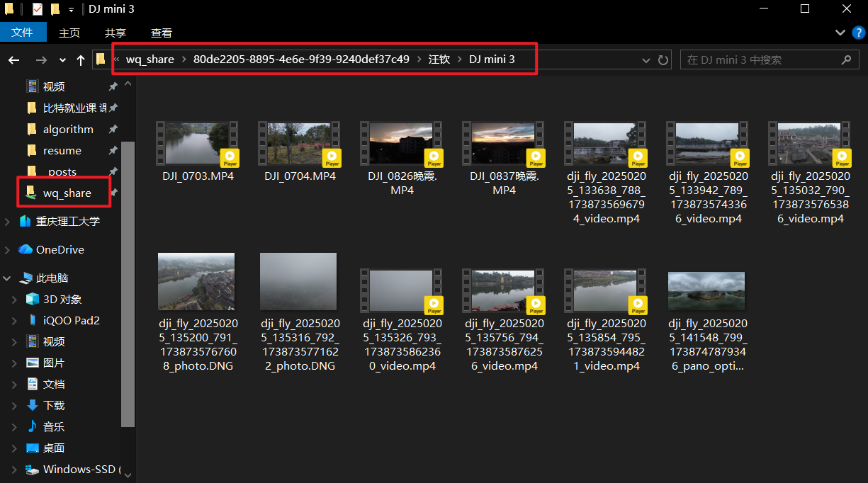Screen dimensions: 868x483
Task: Select Windows-SSD drive icon
Action: pyautogui.click(x=32, y=470)
